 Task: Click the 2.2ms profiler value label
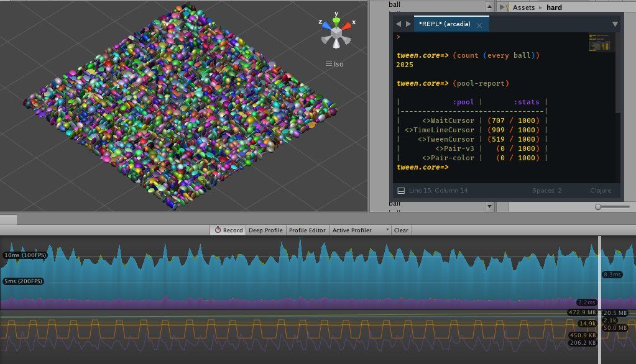tap(586, 303)
